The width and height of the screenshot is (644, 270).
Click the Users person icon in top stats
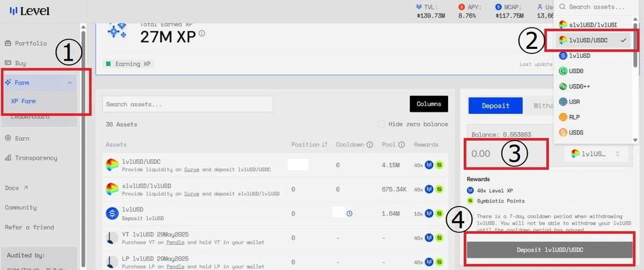(x=540, y=7)
